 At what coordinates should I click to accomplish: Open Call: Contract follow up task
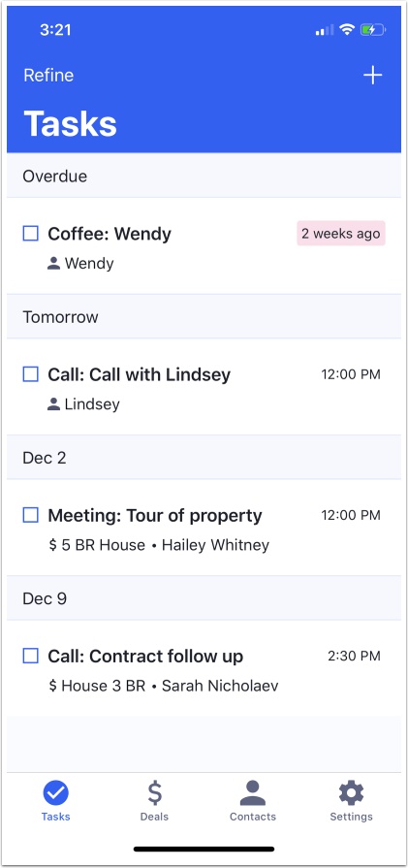tap(145, 656)
